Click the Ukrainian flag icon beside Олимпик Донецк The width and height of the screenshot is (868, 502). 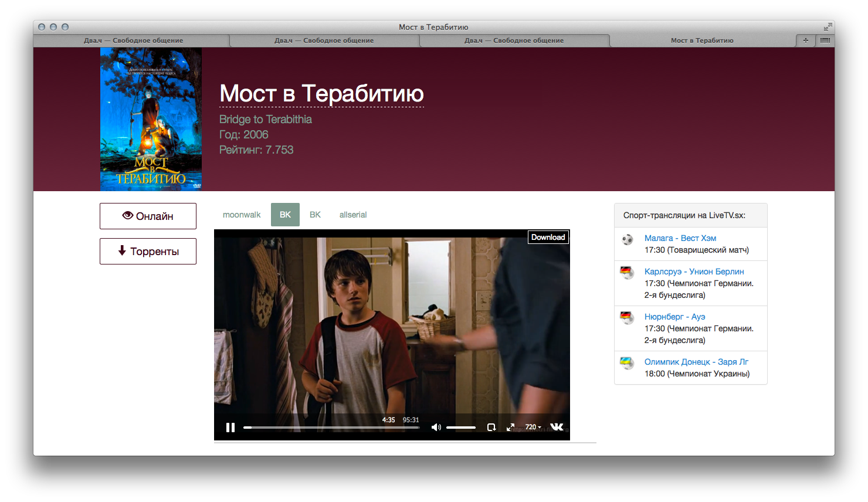click(x=627, y=363)
